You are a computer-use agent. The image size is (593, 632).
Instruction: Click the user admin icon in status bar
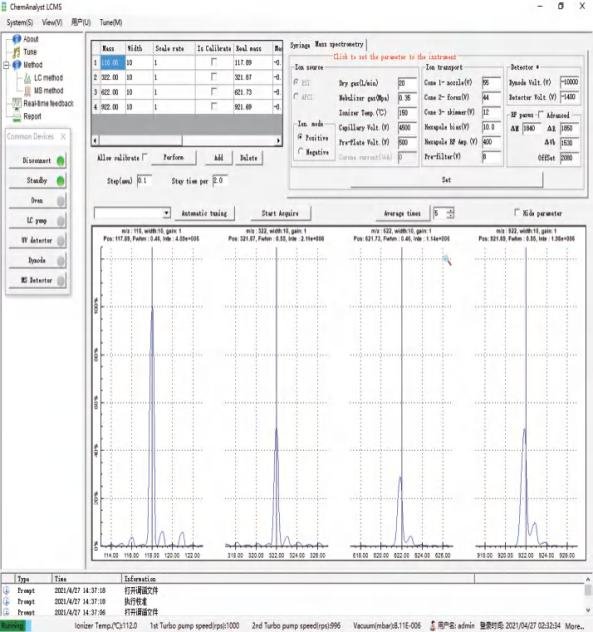[433, 626]
